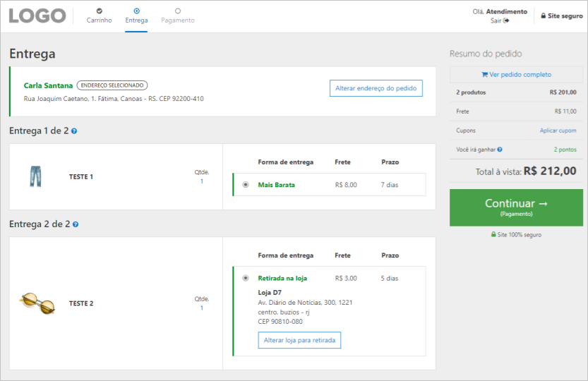Click the CEP 90810-080 store postal code
Viewport: 588px width, 381px height.
tap(280, 321)
